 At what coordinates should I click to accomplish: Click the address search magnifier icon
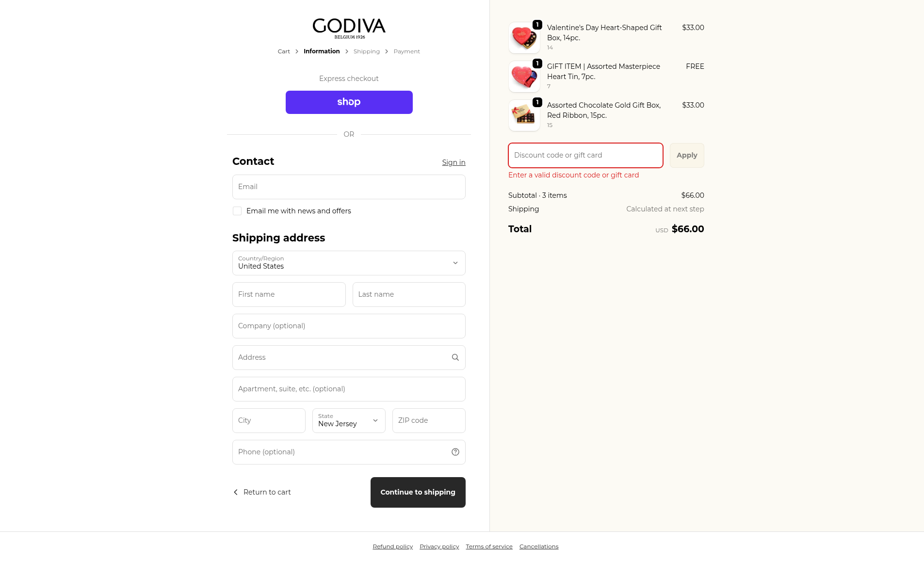tap(455, 357)
